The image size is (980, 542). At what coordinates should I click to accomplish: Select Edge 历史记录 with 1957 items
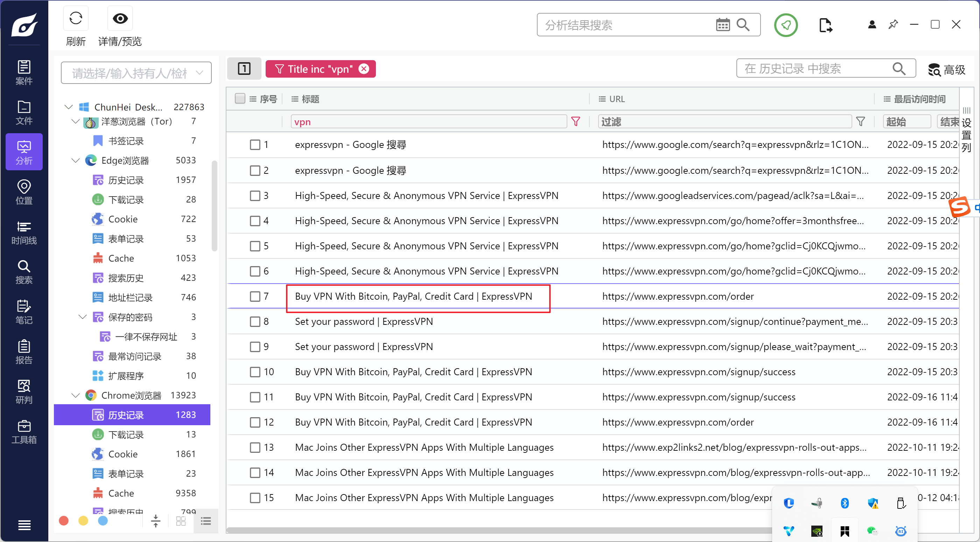132,180
